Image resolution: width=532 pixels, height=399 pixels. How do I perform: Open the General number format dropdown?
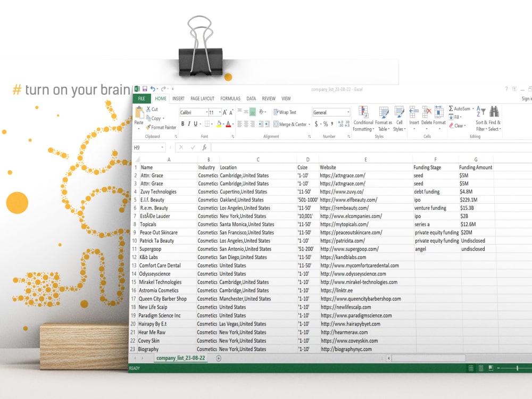click(348, 112)
